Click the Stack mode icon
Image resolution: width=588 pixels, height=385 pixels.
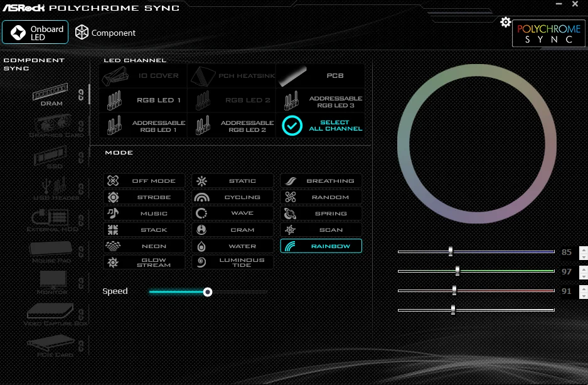pos(113,230)
